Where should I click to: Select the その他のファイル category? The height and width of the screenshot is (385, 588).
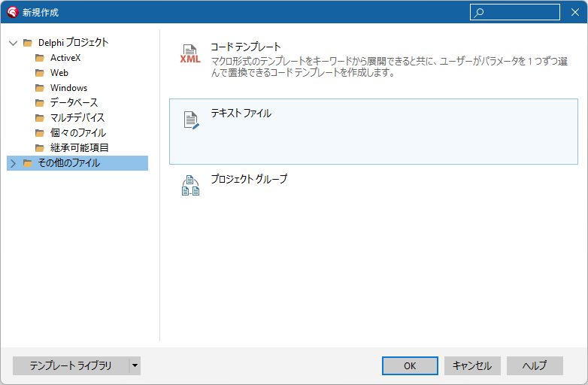click(77, 163)
